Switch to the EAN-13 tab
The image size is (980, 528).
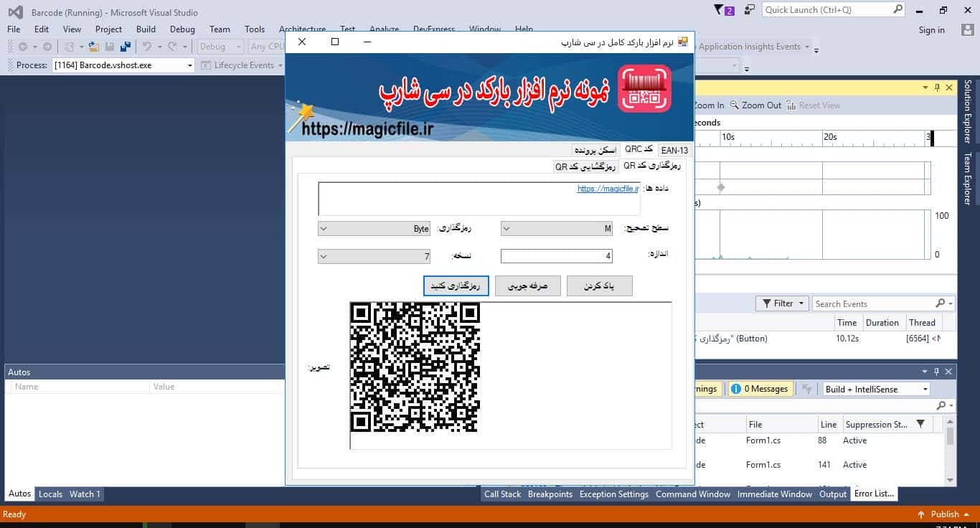[674, 150]
